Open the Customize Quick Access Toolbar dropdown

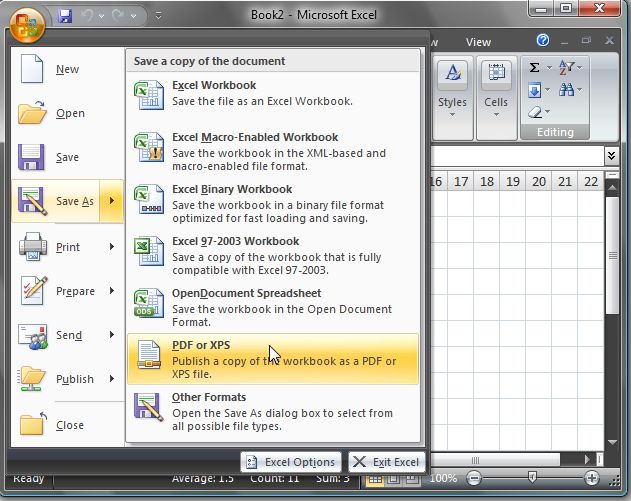pos(159,16)
